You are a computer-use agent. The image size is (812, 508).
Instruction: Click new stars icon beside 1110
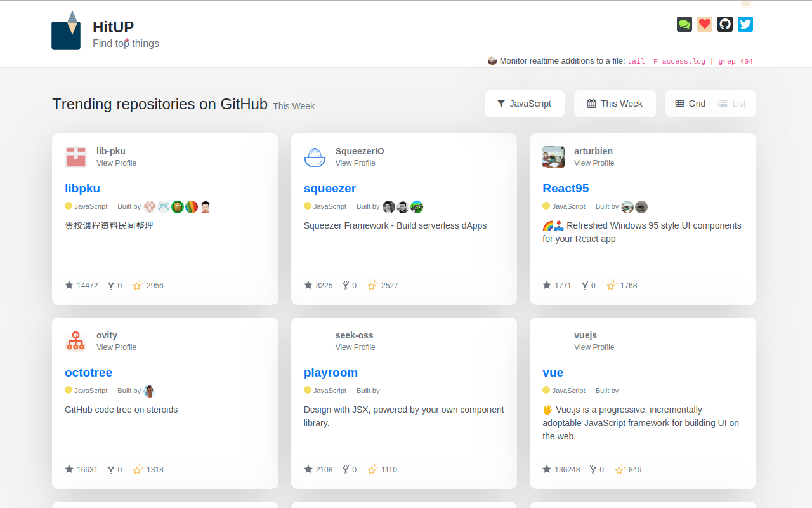pos(372,469)
